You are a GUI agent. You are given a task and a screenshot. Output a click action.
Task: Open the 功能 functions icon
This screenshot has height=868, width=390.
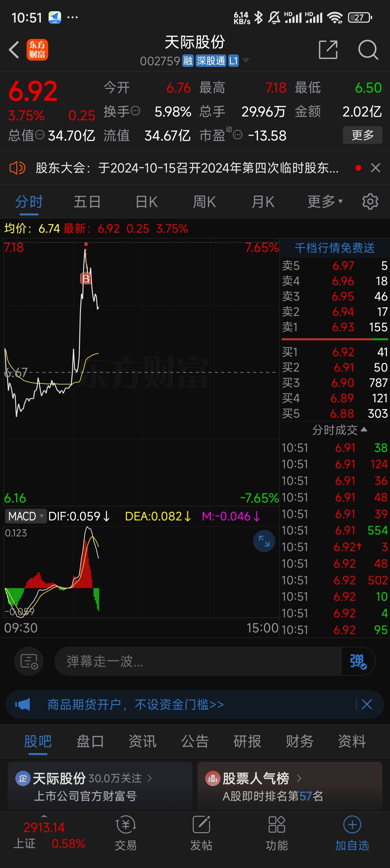[x=277, y=833]
